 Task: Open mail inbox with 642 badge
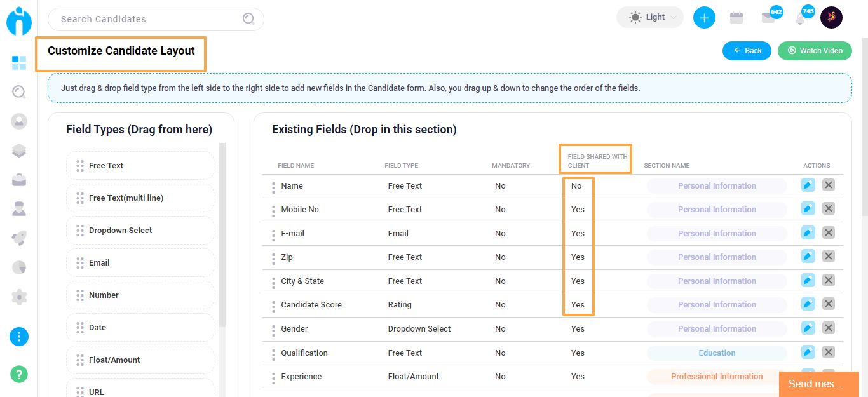click(x=768, y=18)
